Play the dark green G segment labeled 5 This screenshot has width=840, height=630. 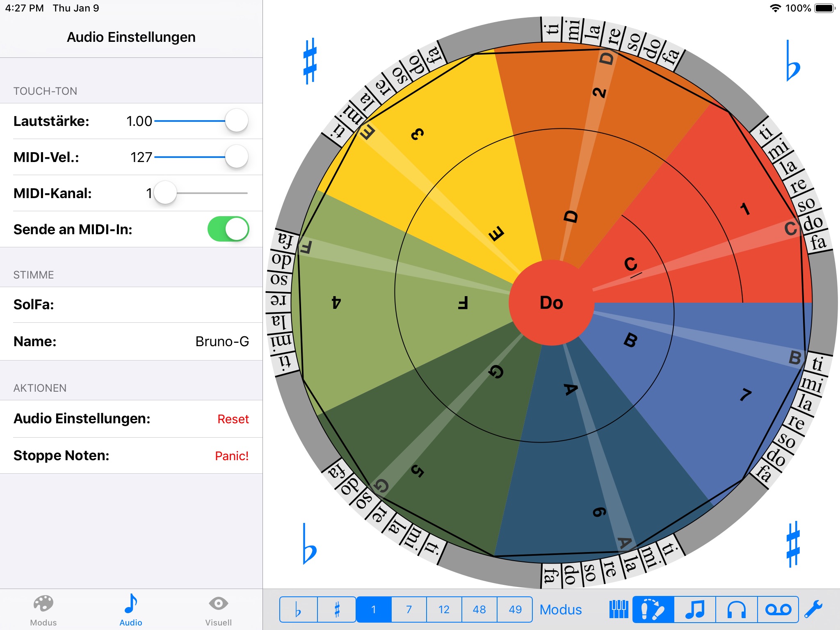417,471
